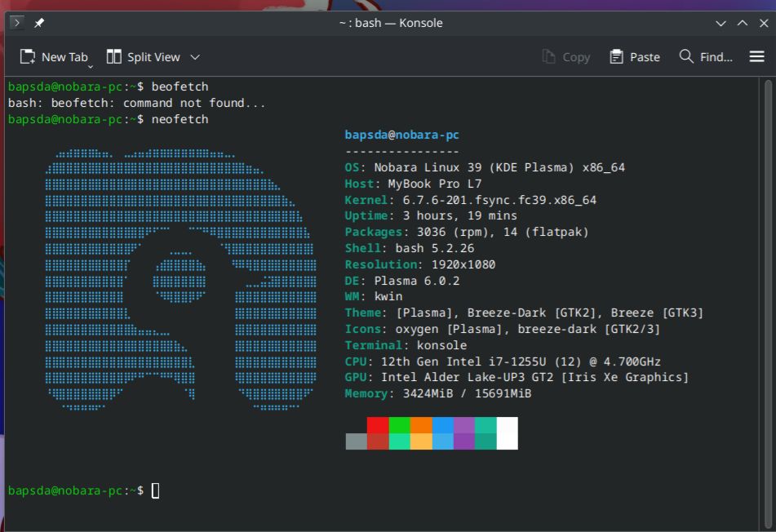Click the 'Uptime: 3 hours, 19 mins' line
The width and height of the screenshot is (776, 532).
tap(431, 215)
